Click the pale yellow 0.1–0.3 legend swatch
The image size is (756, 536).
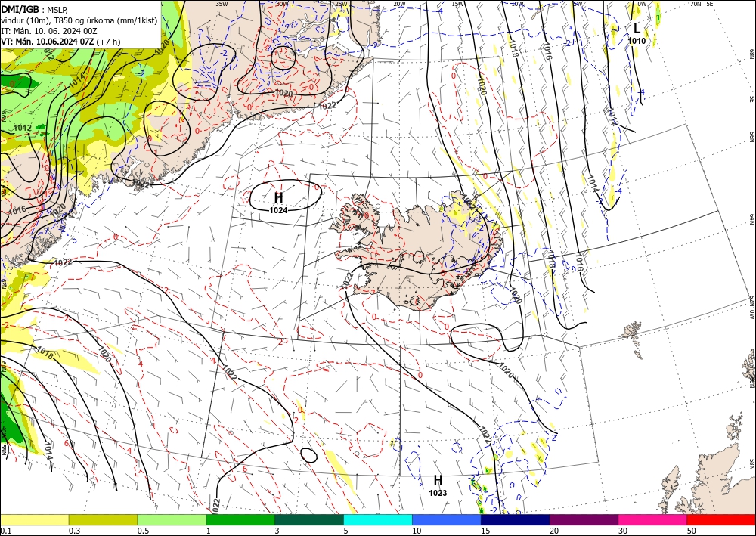coord(34,519)
